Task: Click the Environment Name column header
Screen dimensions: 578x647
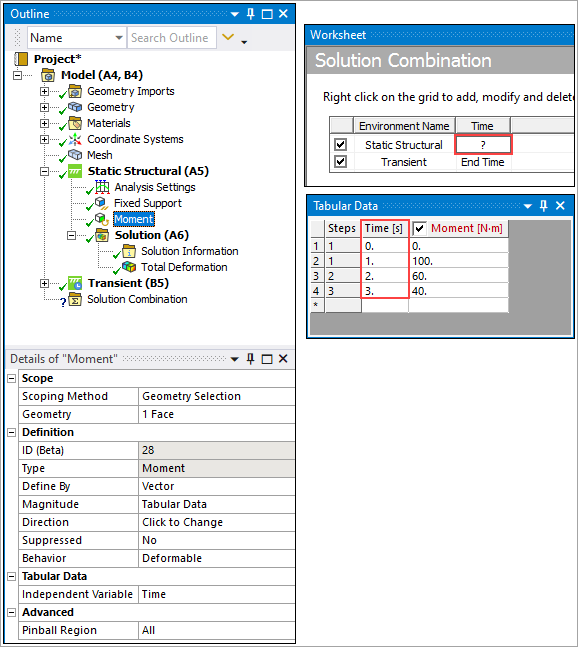Action: [x=404, y=126]
